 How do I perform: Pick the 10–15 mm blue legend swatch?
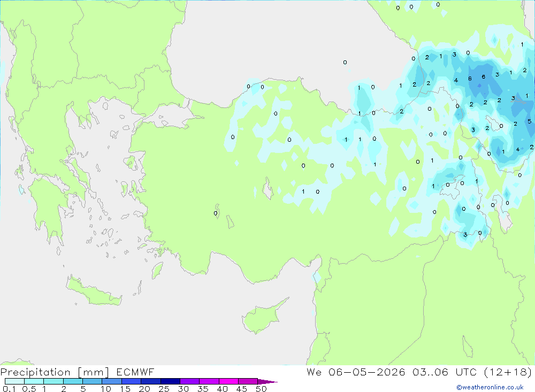coord(112,381)
